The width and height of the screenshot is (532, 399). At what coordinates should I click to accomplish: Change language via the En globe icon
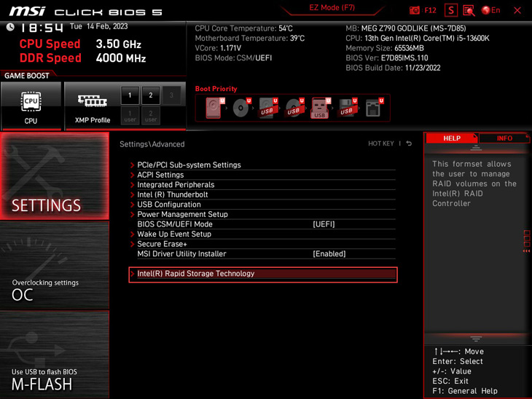(x=490, y=10)
